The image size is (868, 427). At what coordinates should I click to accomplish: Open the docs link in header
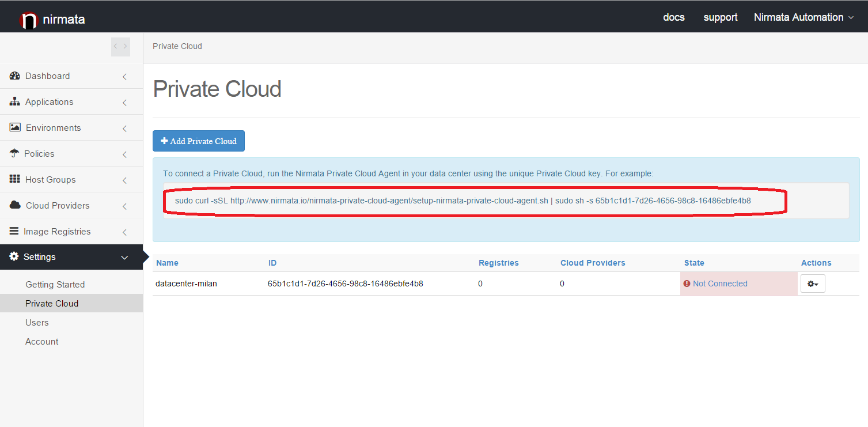(674, 17)
